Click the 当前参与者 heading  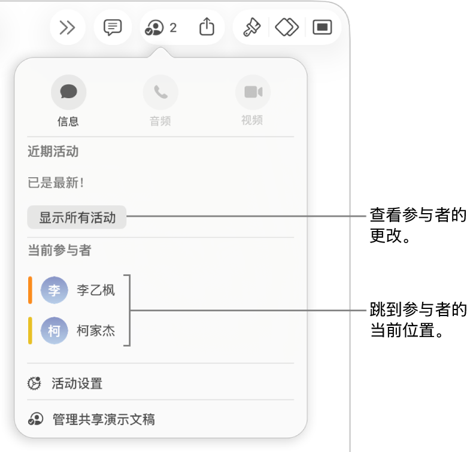[x=59, y=250]
